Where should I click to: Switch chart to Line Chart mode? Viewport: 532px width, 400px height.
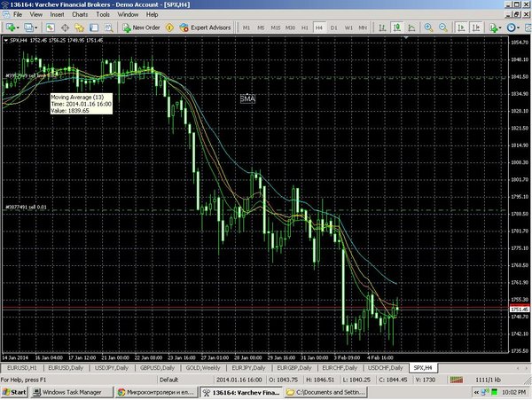(x=411, y=27)
